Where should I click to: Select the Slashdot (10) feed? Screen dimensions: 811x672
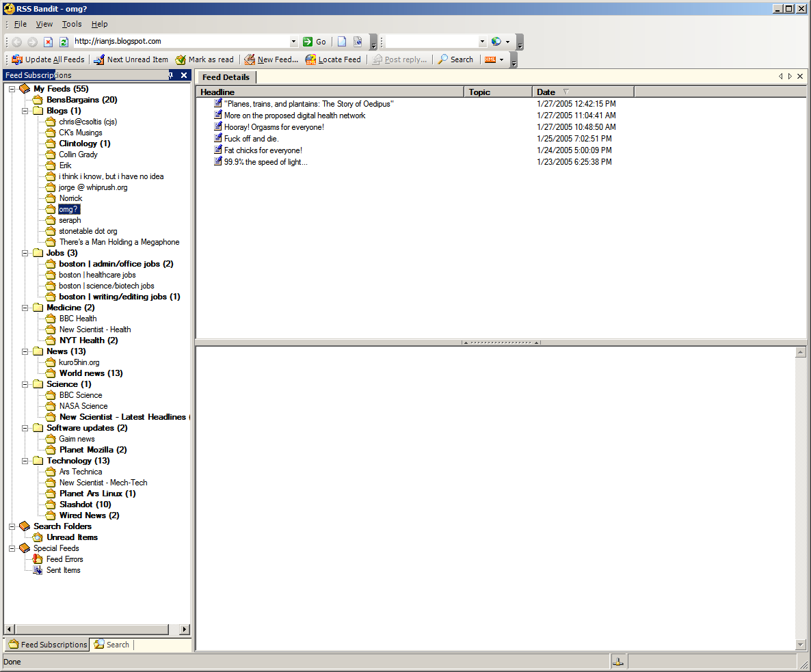85,505
